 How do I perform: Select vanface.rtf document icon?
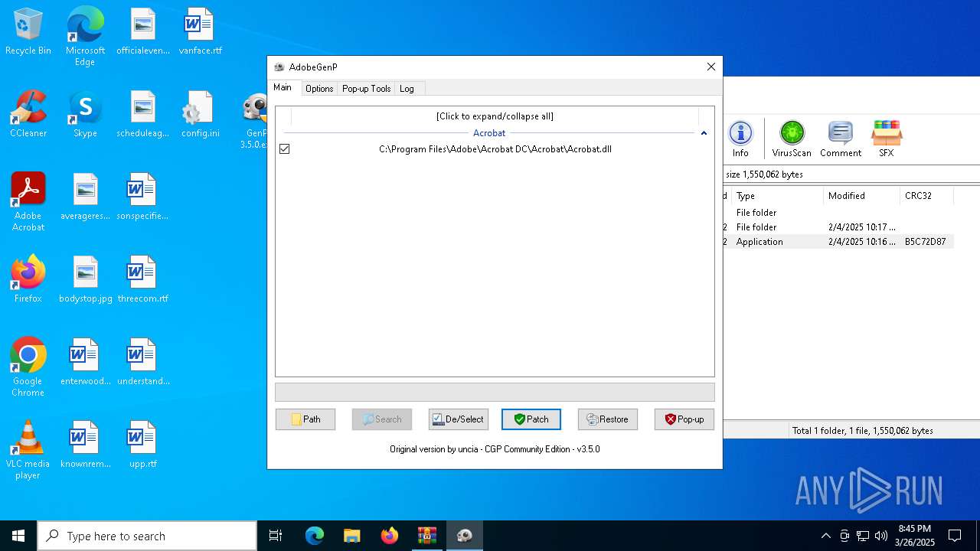pyautogui.click(x=200, y=32)
